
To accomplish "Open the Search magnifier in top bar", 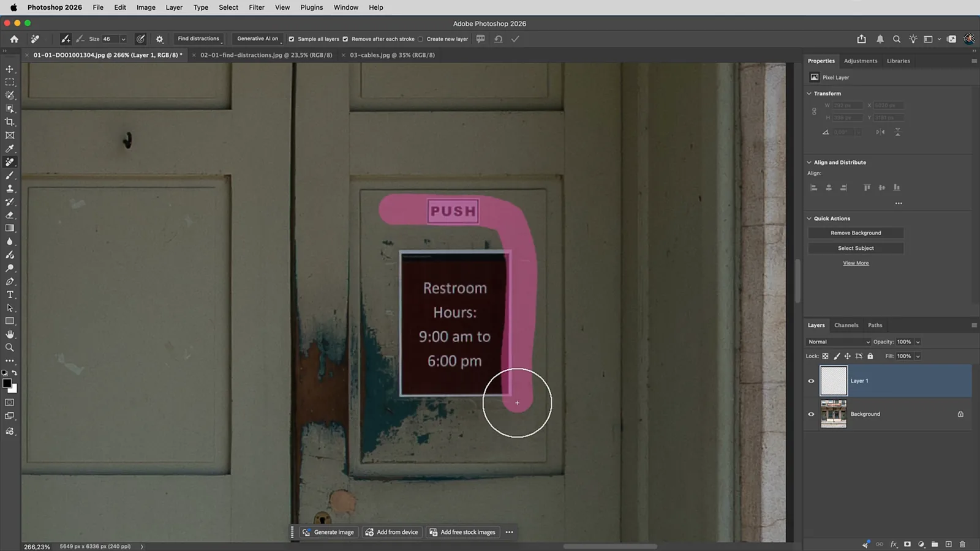I will tap(897, 39).
